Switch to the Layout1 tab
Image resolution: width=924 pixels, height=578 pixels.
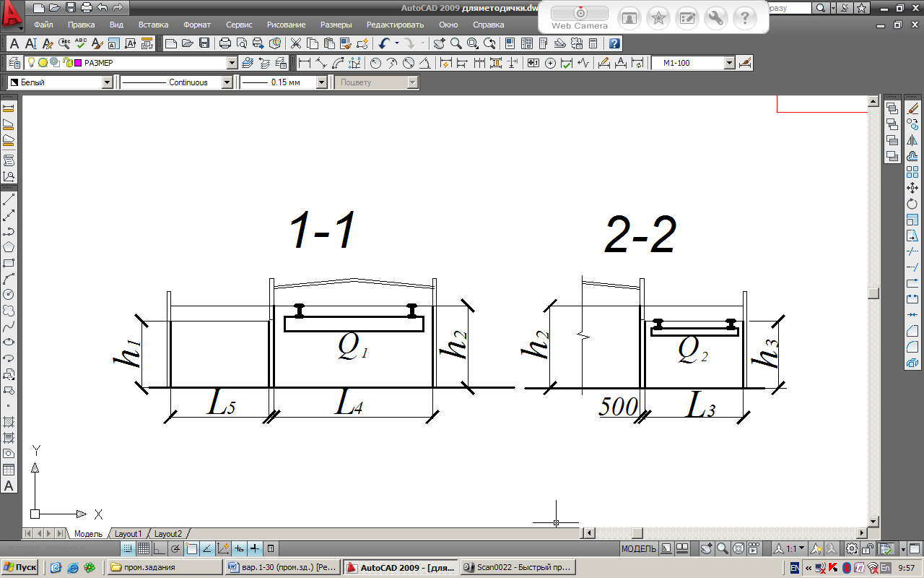[128, 533]
